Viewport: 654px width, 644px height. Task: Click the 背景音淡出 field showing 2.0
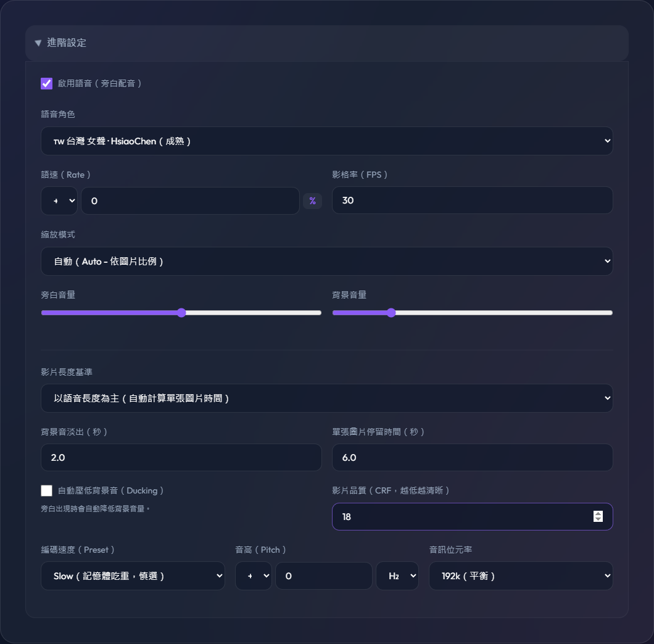[181, 458]
